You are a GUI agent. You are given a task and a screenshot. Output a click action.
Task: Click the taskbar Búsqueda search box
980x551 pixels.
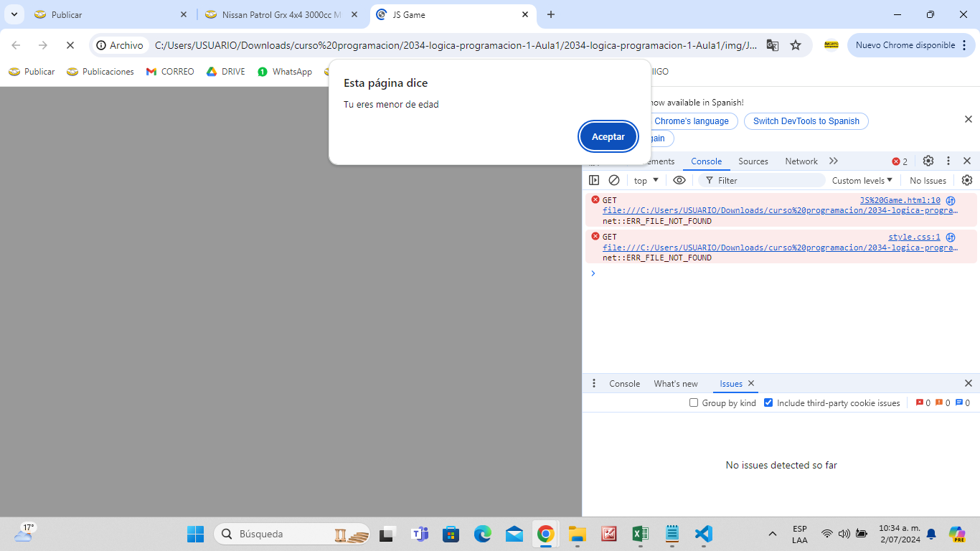coord(293,534)
